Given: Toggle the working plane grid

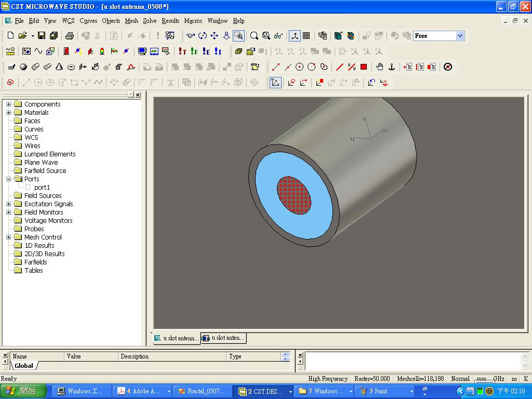Looking at the screenshot, I should 307,35.
